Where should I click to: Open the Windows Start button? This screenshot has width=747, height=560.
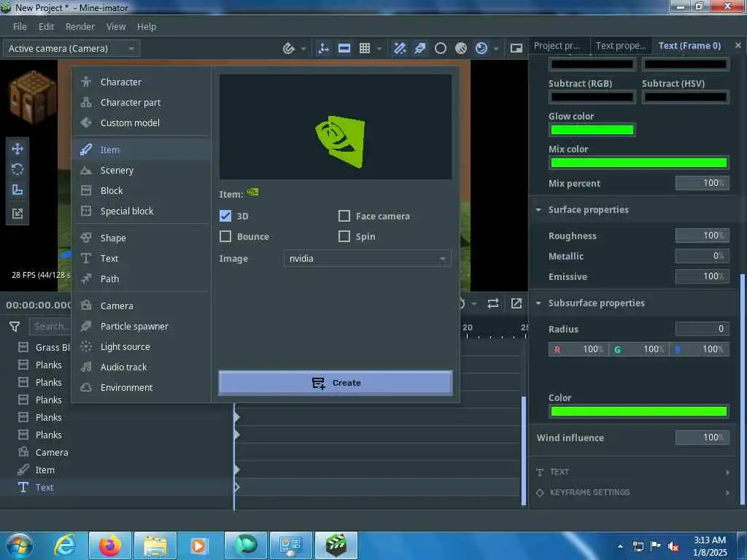point(19,545)
